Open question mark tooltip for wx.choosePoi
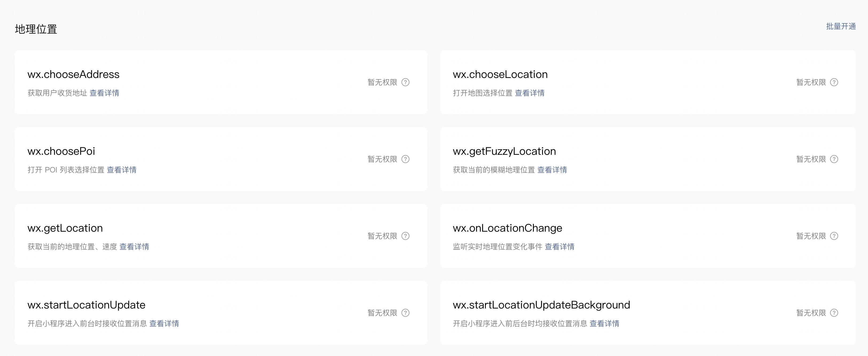This screenshot has height=356, width=868. [406, 159]
